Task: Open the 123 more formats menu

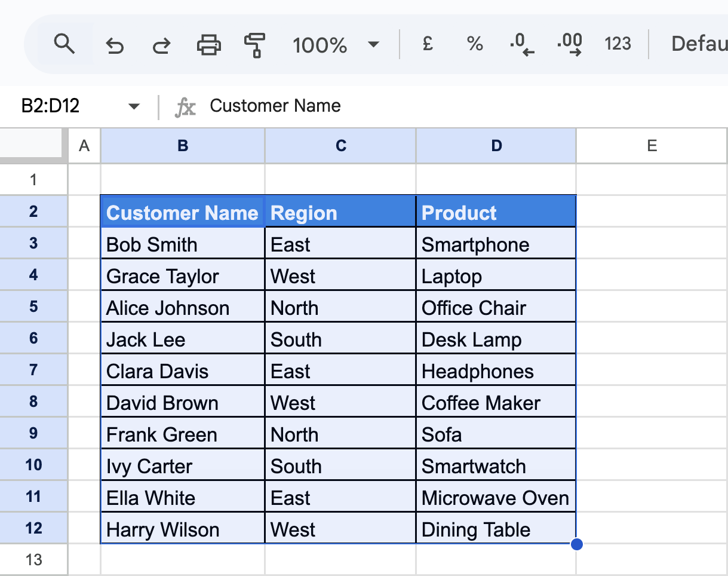Action: click(x=618, y=44)
